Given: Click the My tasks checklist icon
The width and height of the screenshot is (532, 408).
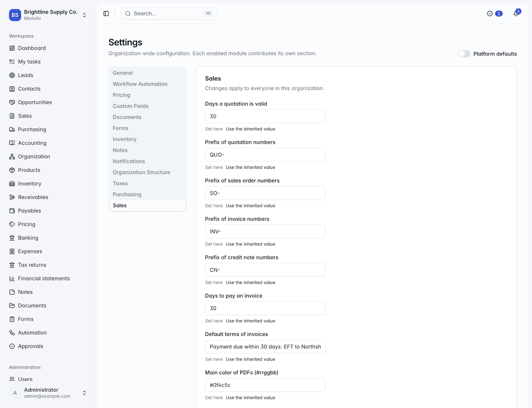Looking at the screenshot, I should click(12, 62).
